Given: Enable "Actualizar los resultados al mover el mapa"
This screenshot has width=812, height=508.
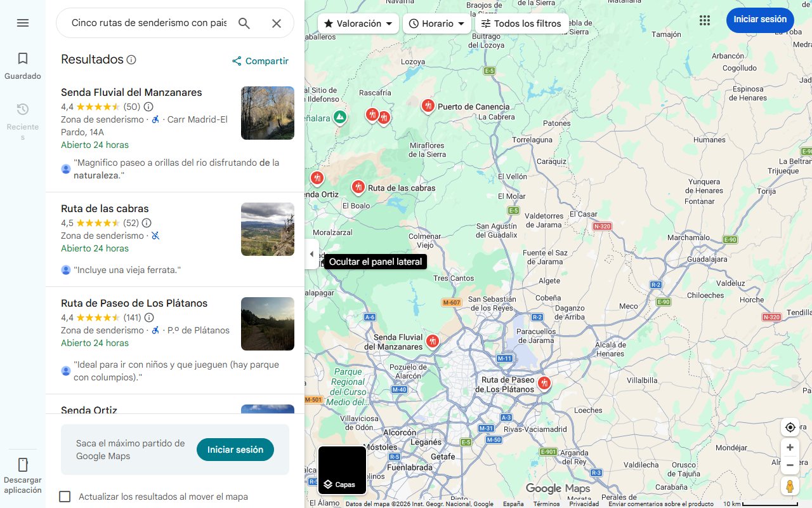Looking at the screenshot, I should (65, 497).
